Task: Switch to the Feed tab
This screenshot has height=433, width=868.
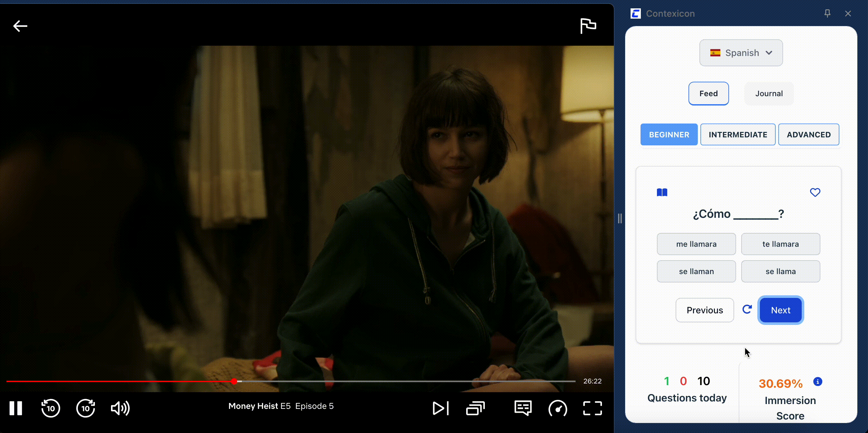Action: [709, 93]
